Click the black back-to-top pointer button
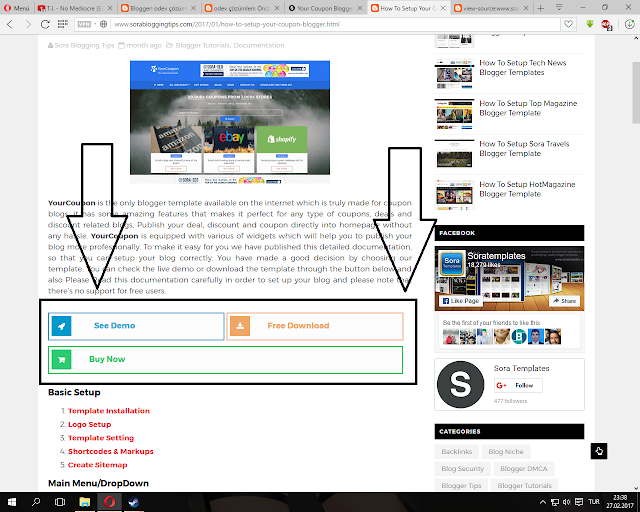 coord(599,451)
